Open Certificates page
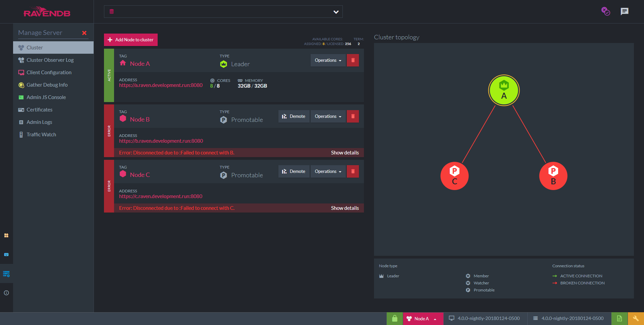Image resolution: width=644 pixels, height=325 pixels. click(x=53, y=110)
